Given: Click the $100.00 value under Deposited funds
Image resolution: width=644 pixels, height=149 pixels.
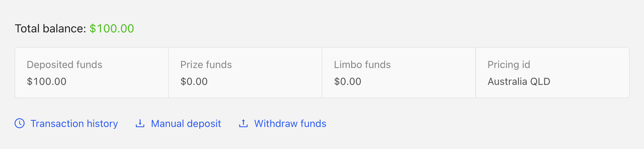Looking at the screenshot, I should click(47, 82).
